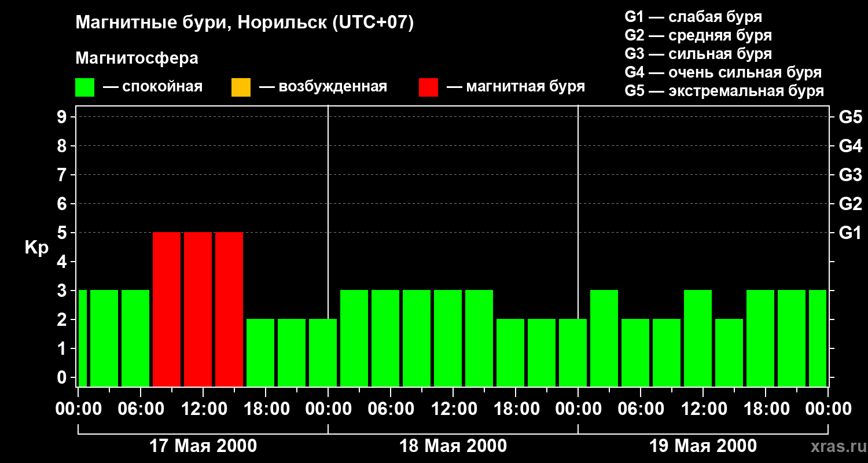The width and height of the screenshot is (868, 463).
Task: Click the green bar above 12:00 on 19 Мая
Action: pyautogui.click(x=698, y=339)
